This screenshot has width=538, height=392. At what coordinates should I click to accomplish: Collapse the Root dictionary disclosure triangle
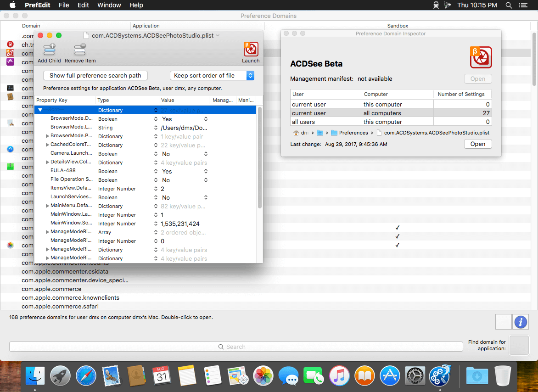40,110
